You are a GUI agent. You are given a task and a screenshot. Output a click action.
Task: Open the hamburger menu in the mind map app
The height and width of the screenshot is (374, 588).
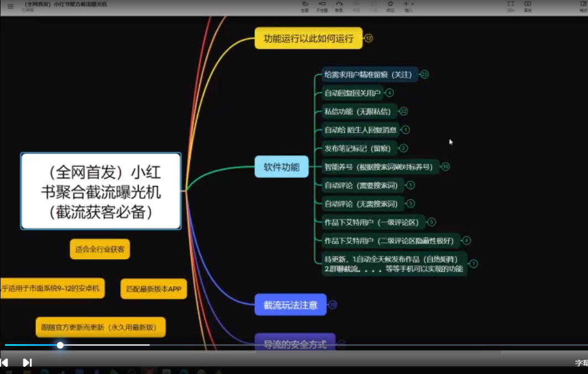coord(11,7)
